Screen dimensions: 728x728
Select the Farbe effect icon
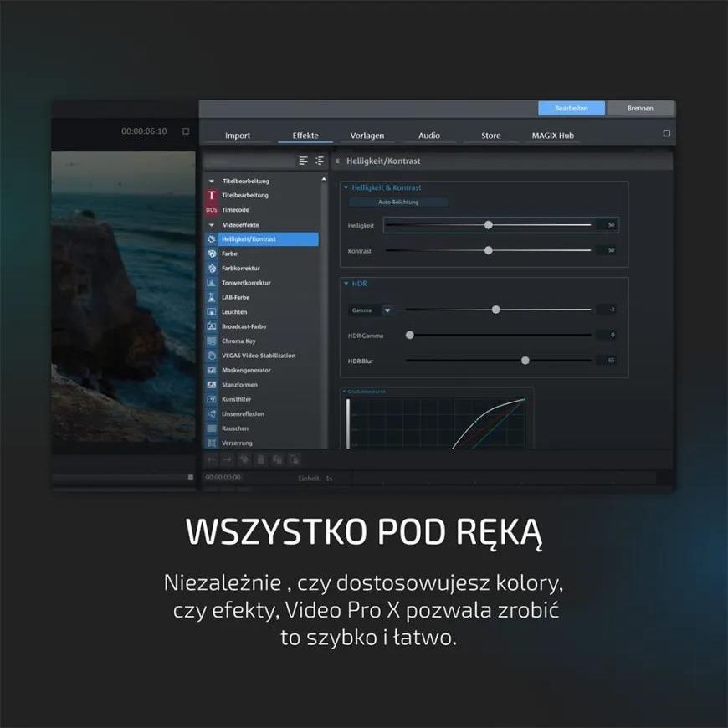click(212, 254)
